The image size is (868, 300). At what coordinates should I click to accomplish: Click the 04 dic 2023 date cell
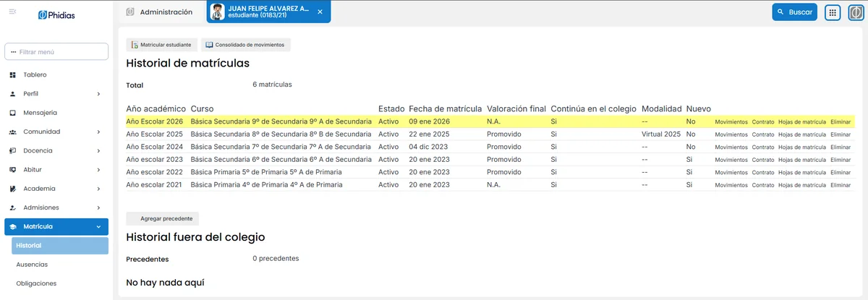click(x=429, y=147)
